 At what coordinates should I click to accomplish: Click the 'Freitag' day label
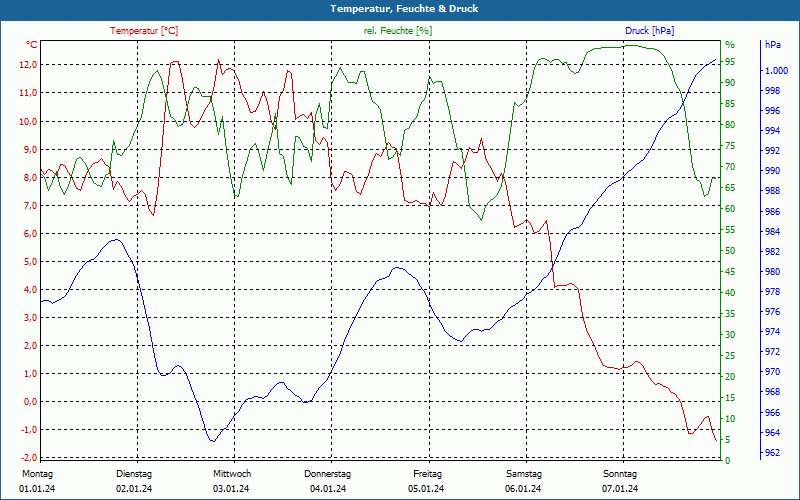tap(428, 474)
